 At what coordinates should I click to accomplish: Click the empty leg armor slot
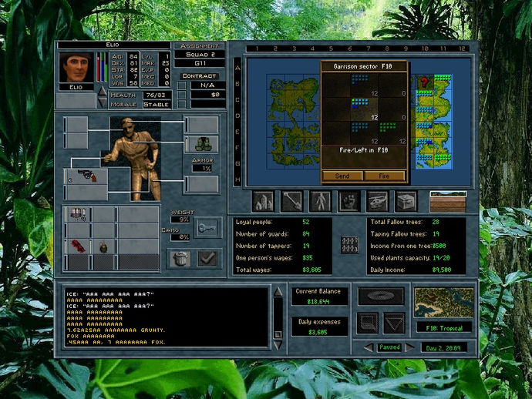point(202,184)
